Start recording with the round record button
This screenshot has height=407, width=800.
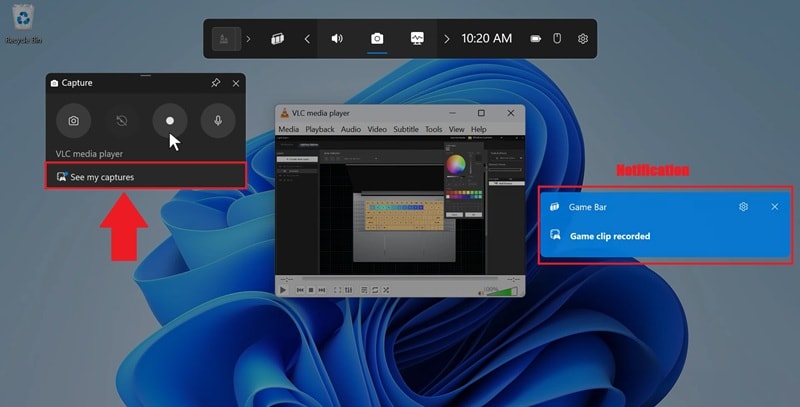170,121
